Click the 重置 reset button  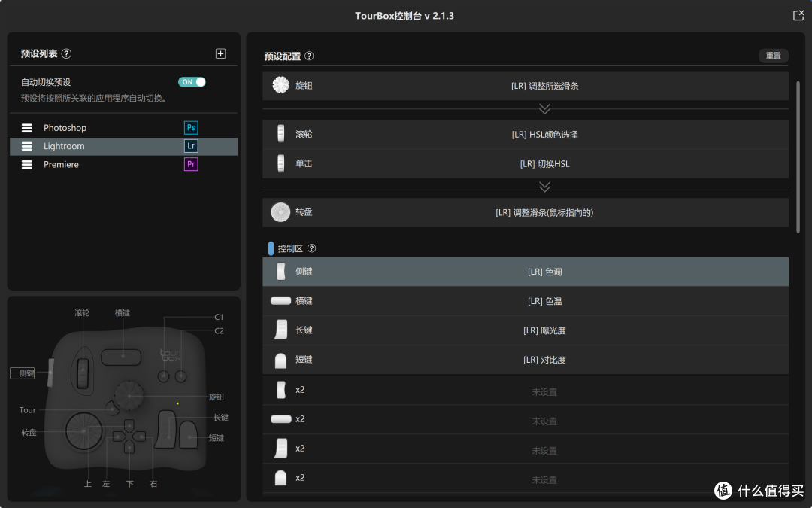pos(774,56)
